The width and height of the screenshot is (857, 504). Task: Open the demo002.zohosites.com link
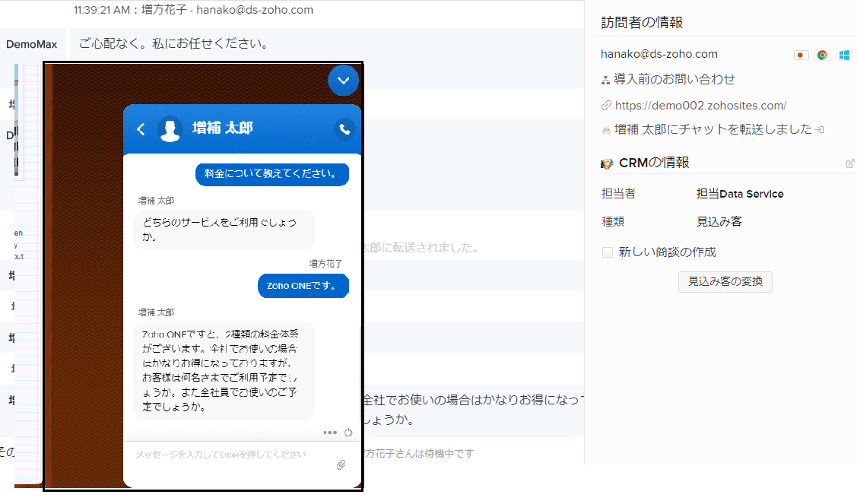coord(700,106)
